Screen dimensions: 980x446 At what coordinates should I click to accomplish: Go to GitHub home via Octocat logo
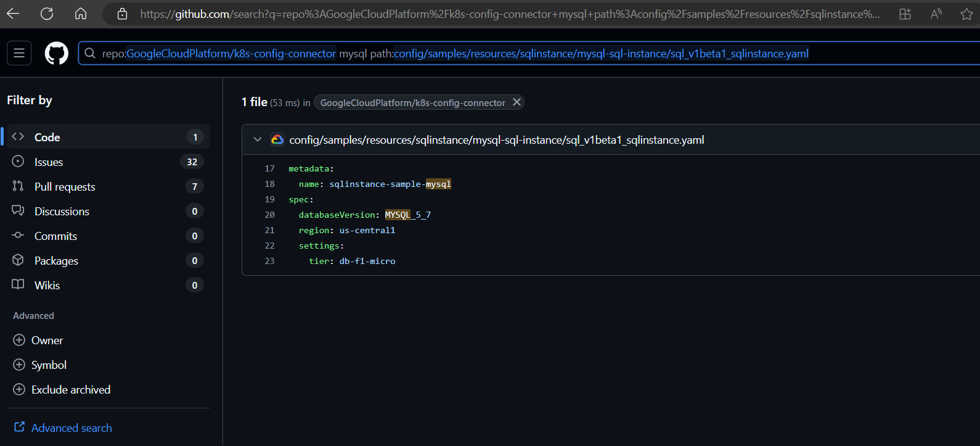(57, 53)
